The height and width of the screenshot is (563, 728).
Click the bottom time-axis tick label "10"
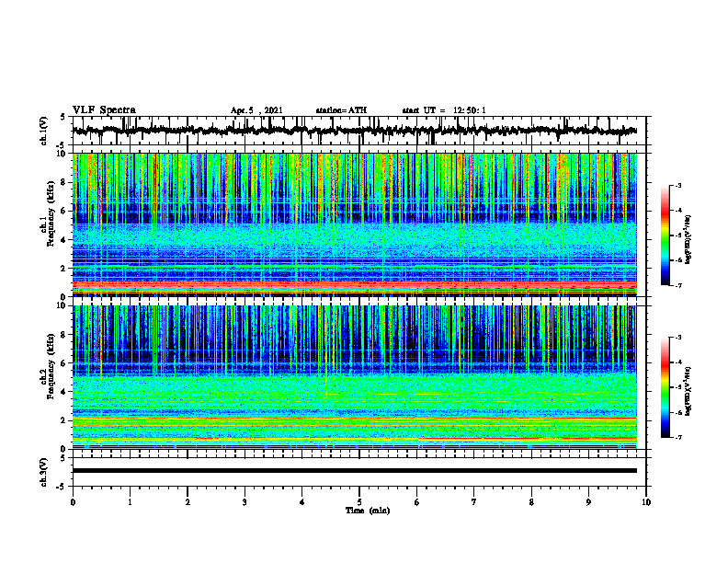[x=646, y=502]
